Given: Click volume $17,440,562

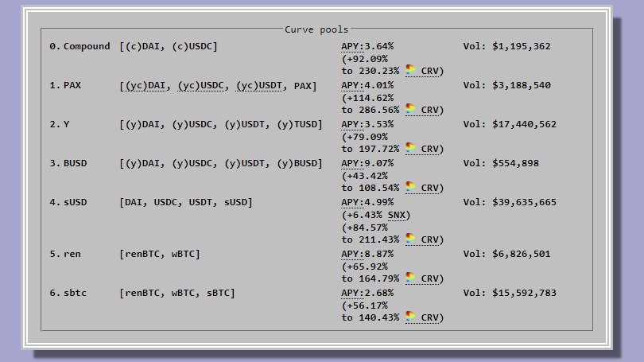Looking at the screenshot, I should [x=525, y=124].
